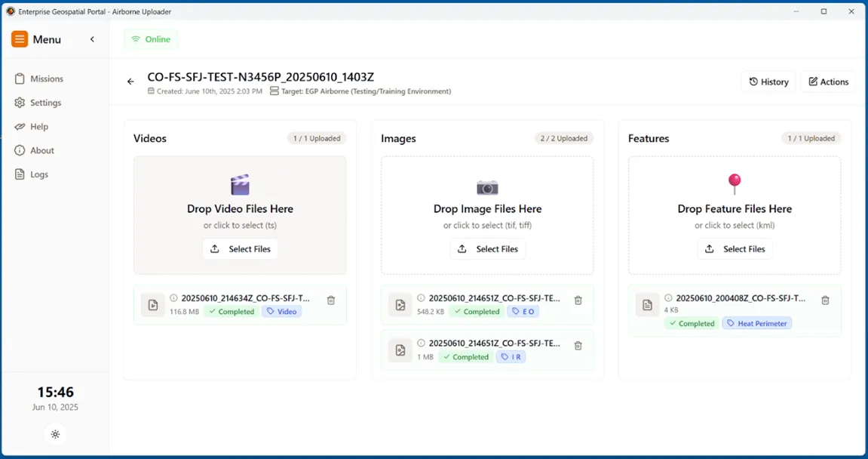Open the Actions menu

tap(828, 82)
